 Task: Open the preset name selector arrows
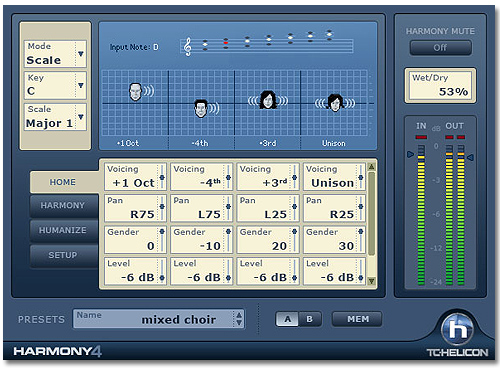coord(239,319)
